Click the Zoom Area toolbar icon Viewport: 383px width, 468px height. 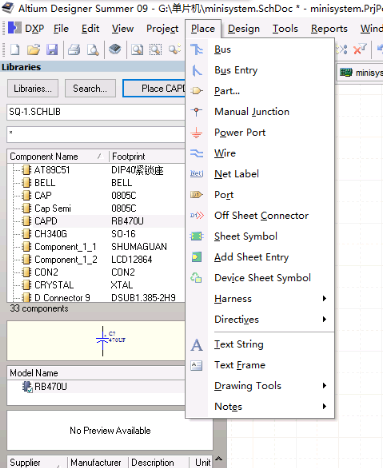[x=155, y=50]
